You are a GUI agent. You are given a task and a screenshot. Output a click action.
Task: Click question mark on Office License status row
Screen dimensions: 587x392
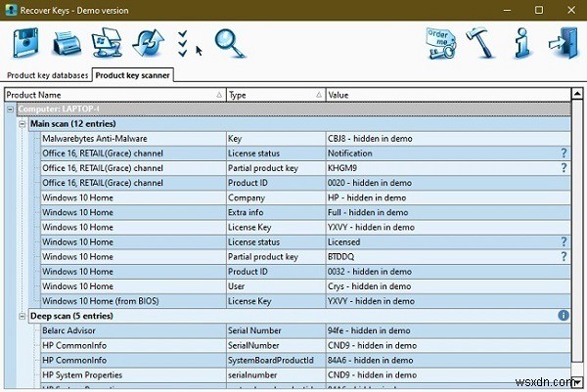pos(564,152)
